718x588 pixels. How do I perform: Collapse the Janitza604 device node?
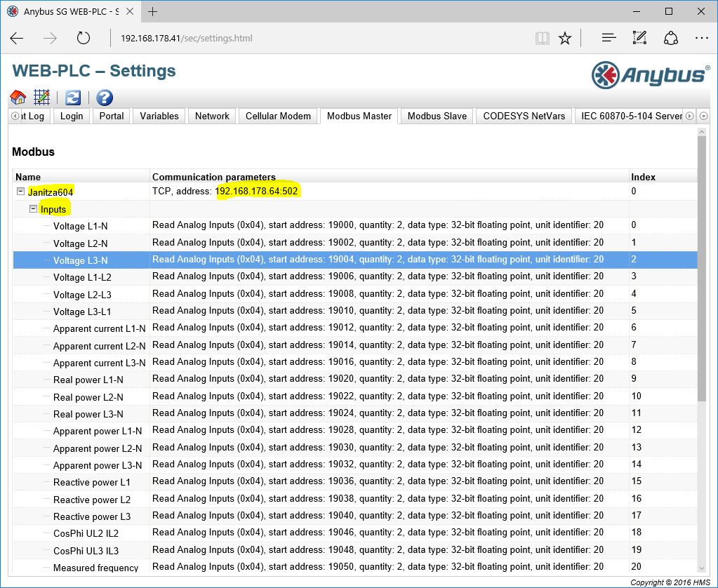pyautogui.click(x=20, y=192)
